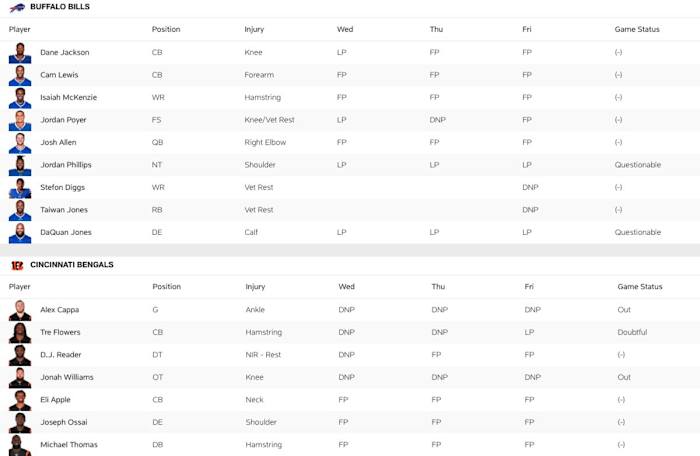The width and height of the screenshot is (700, 456).
Task: Click Dane Jackson's player headshot
Action: (x=20, y=52)
